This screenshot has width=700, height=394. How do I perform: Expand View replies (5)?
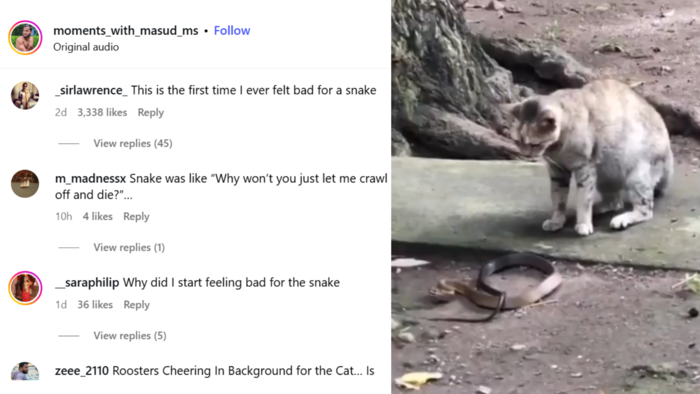(130, 336)
